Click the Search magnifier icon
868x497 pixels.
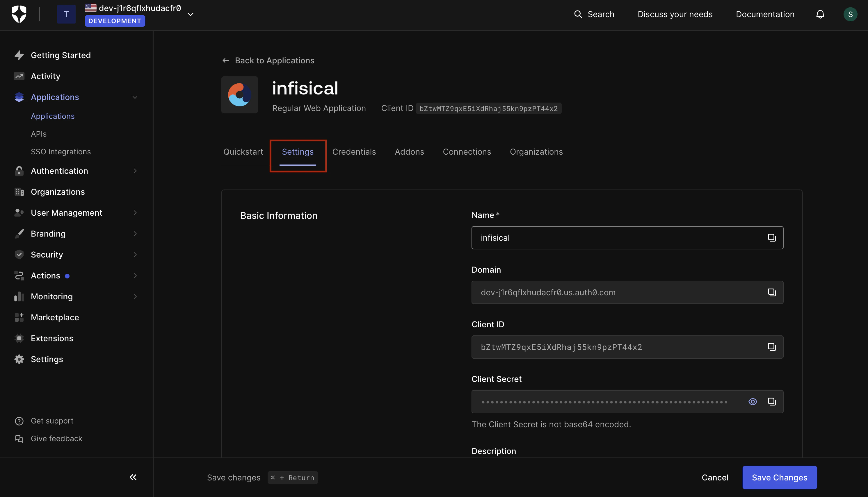pyautogui.click(x=578, y=14)
